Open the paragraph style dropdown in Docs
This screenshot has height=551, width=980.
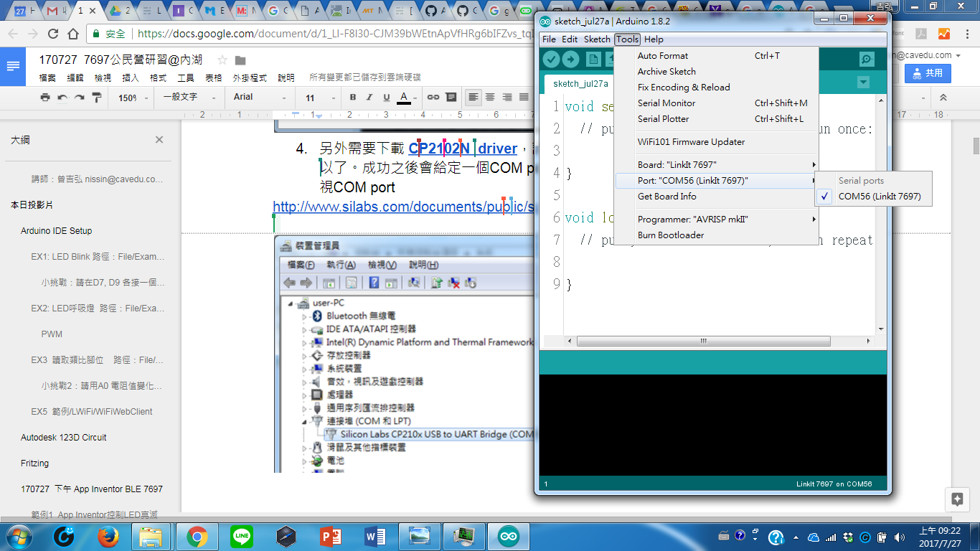[189, 98]
